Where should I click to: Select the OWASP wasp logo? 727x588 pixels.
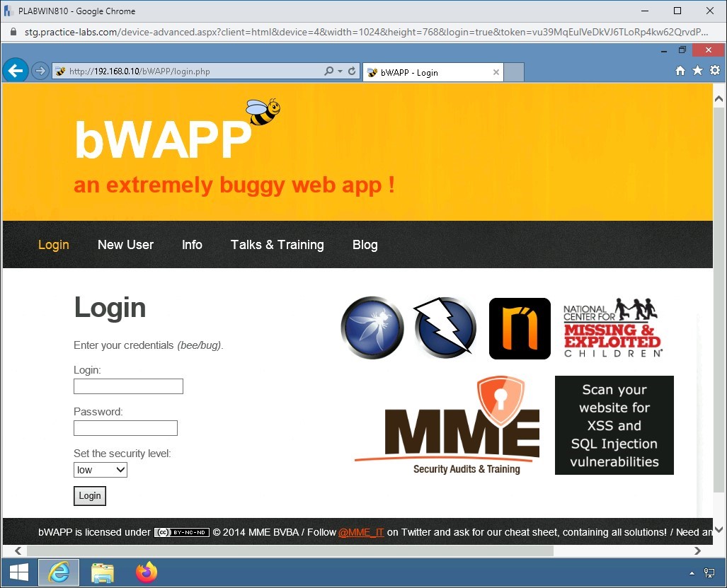[x=372, y=328]
